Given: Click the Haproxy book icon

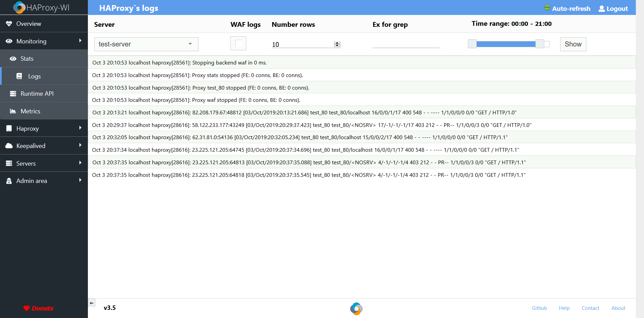Looking at the screenshot, I should [9, 128].
